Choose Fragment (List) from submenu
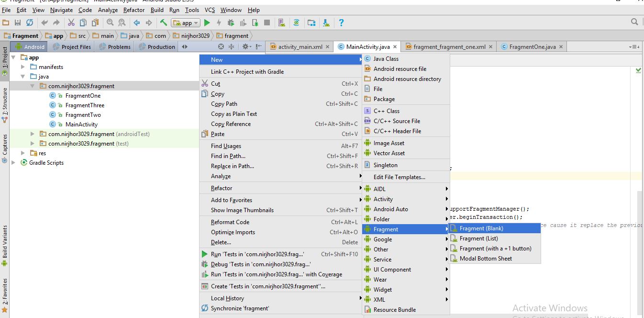 click(494, 238)
